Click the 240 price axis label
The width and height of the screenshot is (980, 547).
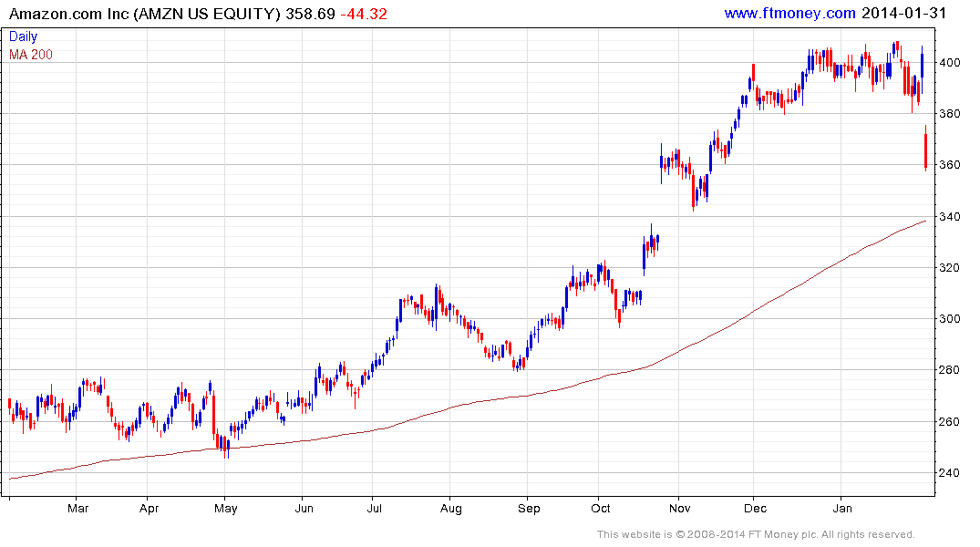pos(950,472)
